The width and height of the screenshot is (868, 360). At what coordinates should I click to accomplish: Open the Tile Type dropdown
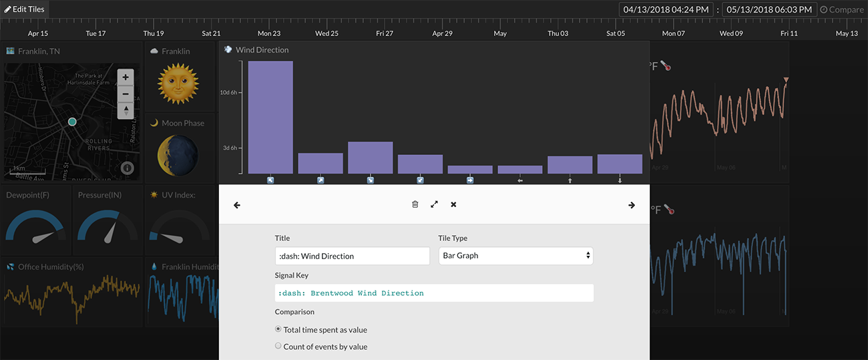pyautogui.click(x=515, y=256)
